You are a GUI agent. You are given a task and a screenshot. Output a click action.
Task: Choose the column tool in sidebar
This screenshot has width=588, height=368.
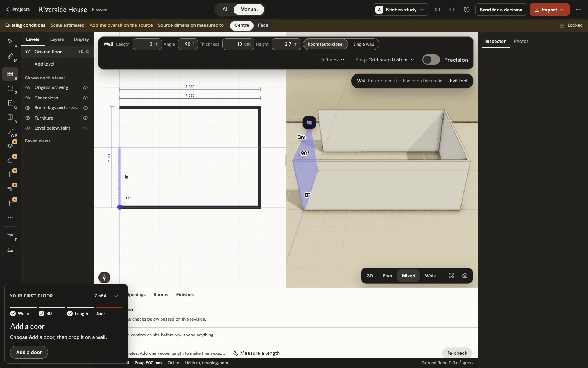tap(10, 174)
